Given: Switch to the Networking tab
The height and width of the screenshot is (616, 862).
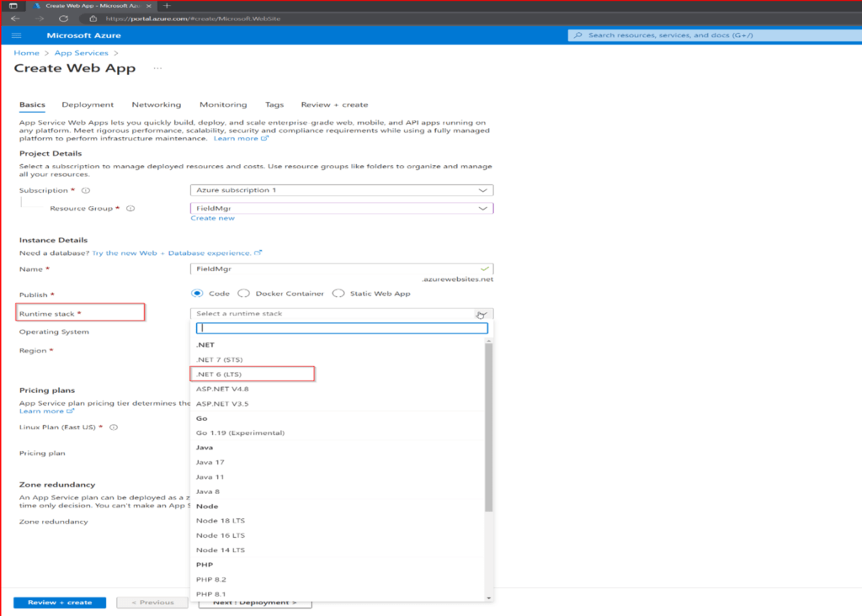Looking at the screenshot, I should click(x=157, y=104).
